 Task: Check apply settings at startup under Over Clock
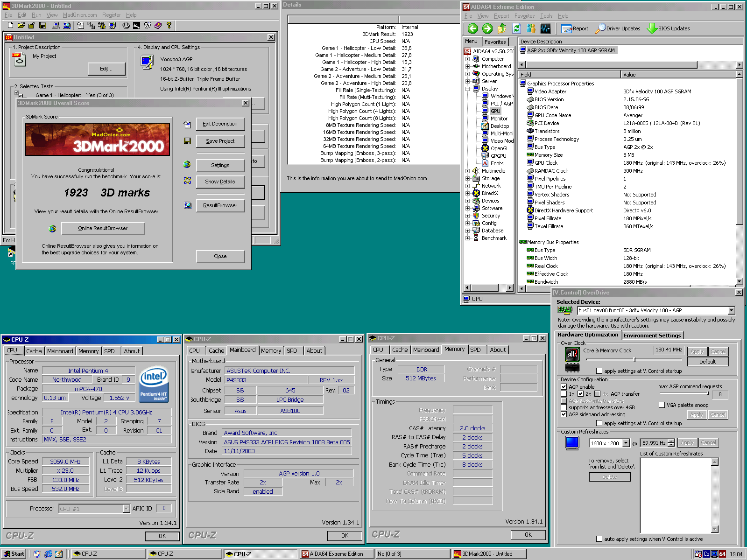tap(599, 371)
